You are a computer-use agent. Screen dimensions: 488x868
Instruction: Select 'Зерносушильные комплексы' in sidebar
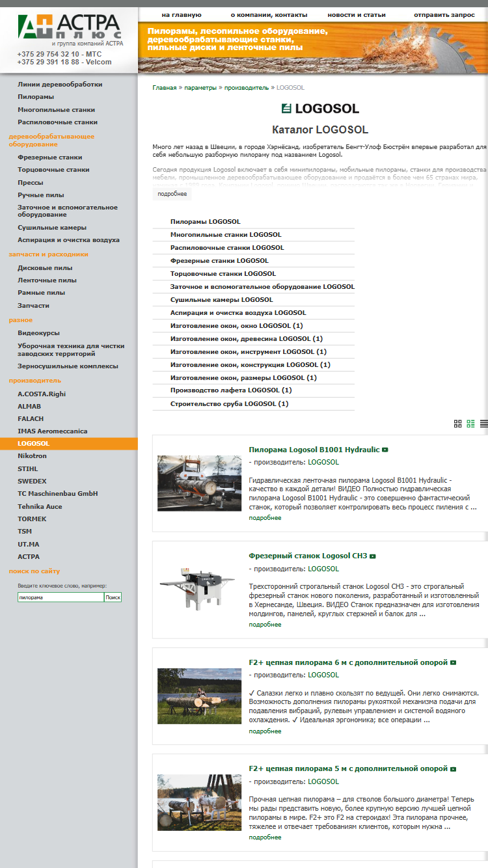pos(68,366)
